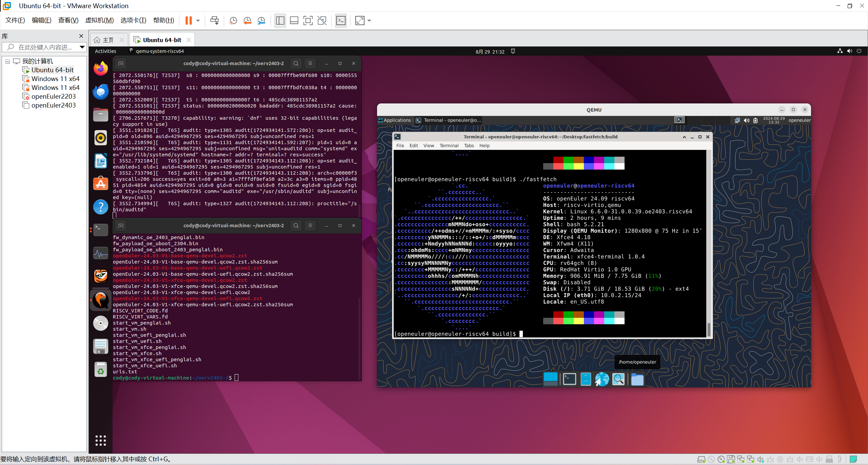
Task: Click the take snapshot clock icon
Action: (233, 21)
